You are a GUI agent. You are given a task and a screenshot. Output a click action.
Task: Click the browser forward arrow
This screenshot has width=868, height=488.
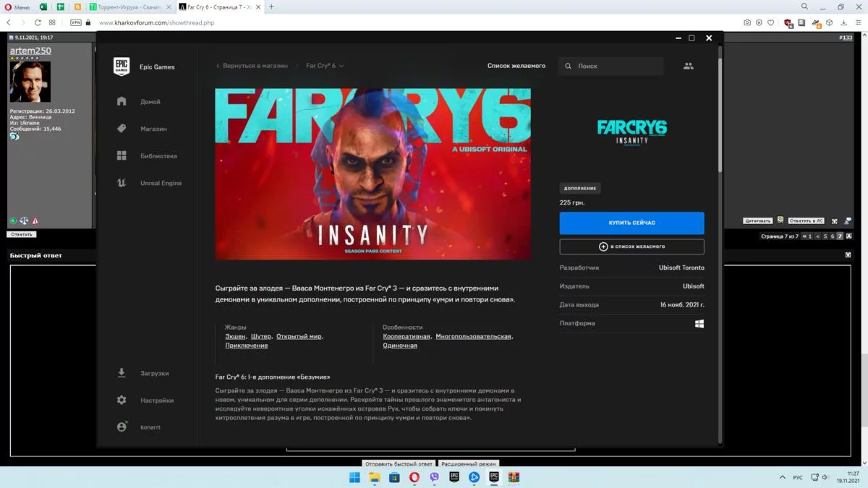[22, 22]
